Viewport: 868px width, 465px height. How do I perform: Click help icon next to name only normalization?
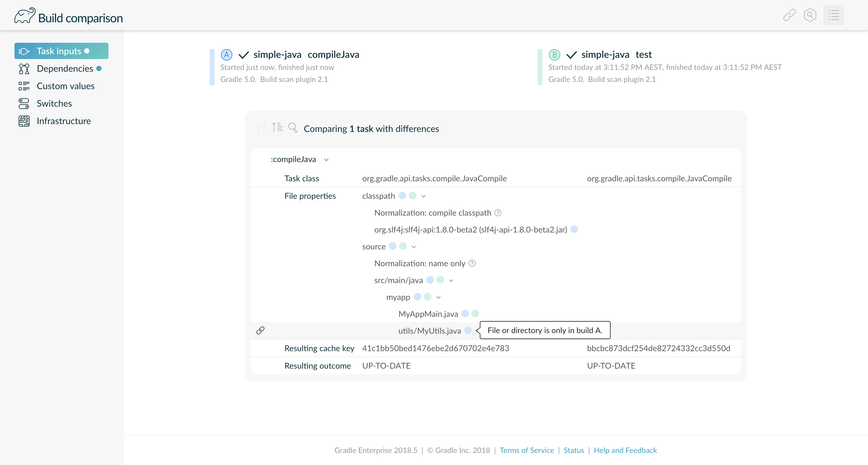472,263
